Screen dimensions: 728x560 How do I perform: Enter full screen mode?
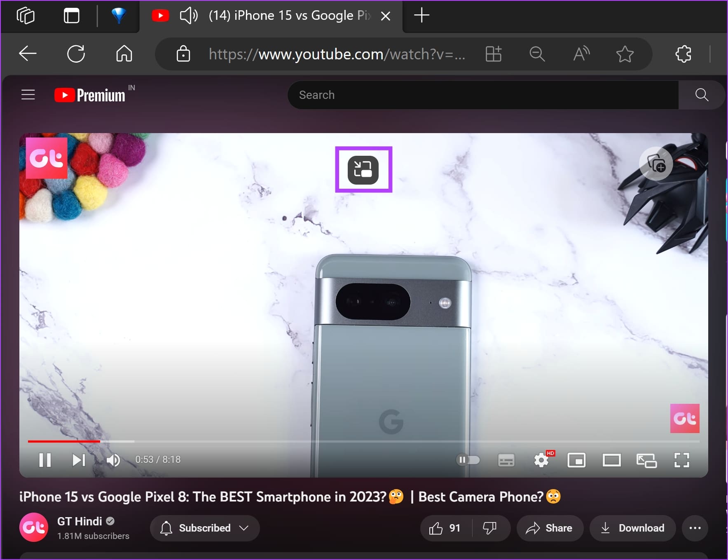(x=682, y=460)
